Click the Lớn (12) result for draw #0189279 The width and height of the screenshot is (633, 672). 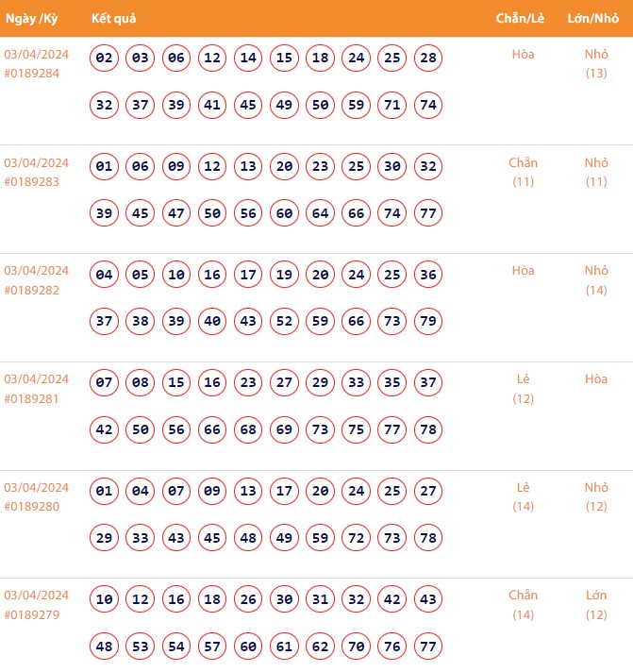click(x=596, y=605)
